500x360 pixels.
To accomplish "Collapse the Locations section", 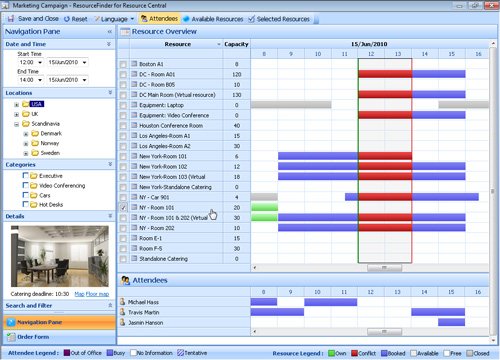I will pos(110,93).
